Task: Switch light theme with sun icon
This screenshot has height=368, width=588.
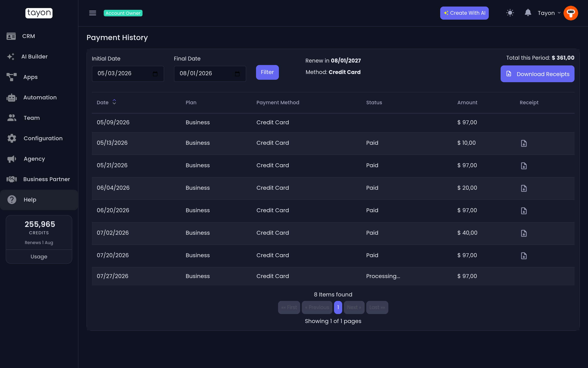Action: 510,13
